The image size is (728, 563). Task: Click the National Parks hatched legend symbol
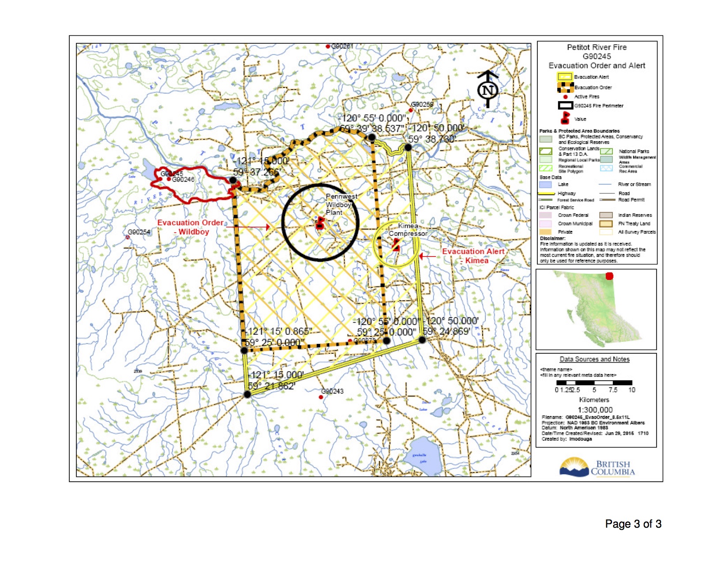[x=606, y=151]
